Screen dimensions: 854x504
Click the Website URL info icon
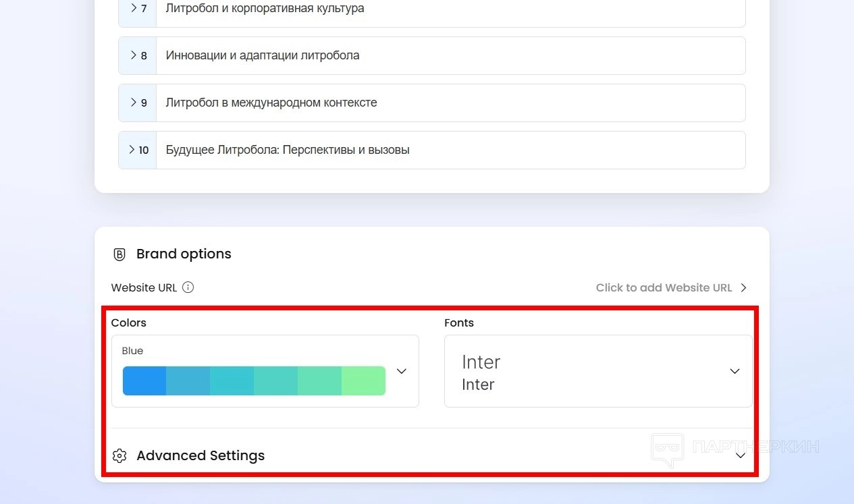click(188, 287)
